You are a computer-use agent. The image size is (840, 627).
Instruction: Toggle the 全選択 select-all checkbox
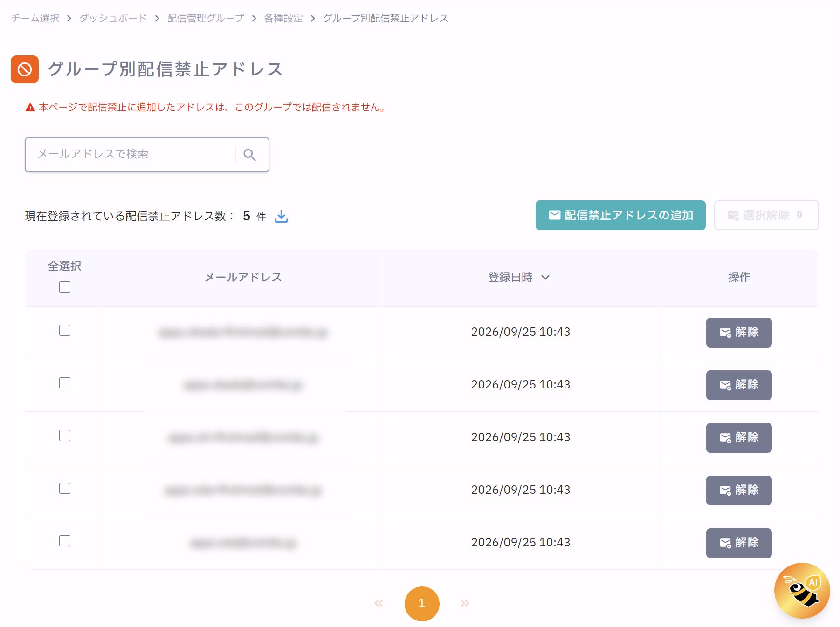65,287
